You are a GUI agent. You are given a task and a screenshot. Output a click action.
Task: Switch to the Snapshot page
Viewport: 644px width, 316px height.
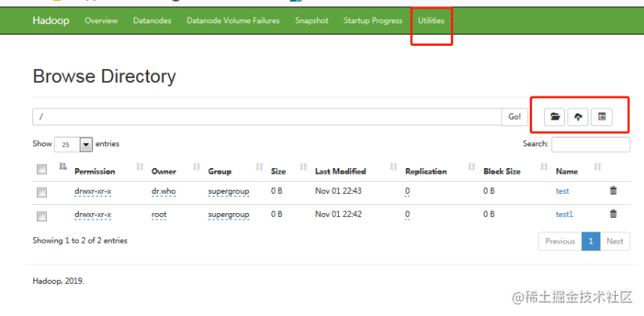coord(312,21)
